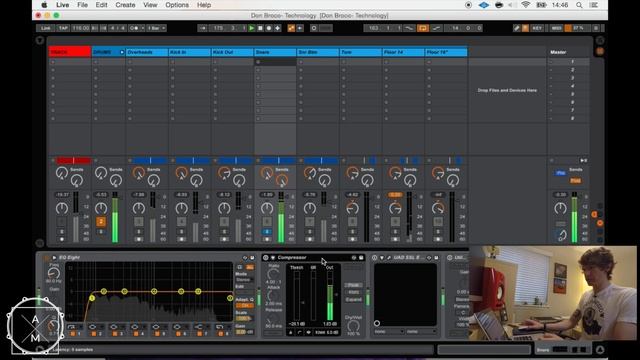Click the Overheads track Send A knob
640x360 pixels.
[x=139, y=173]
